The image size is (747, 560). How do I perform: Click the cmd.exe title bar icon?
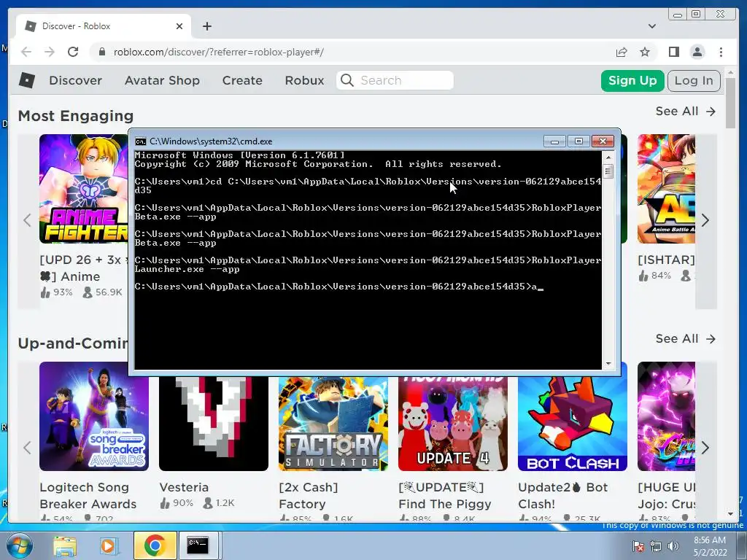[140, 141]
